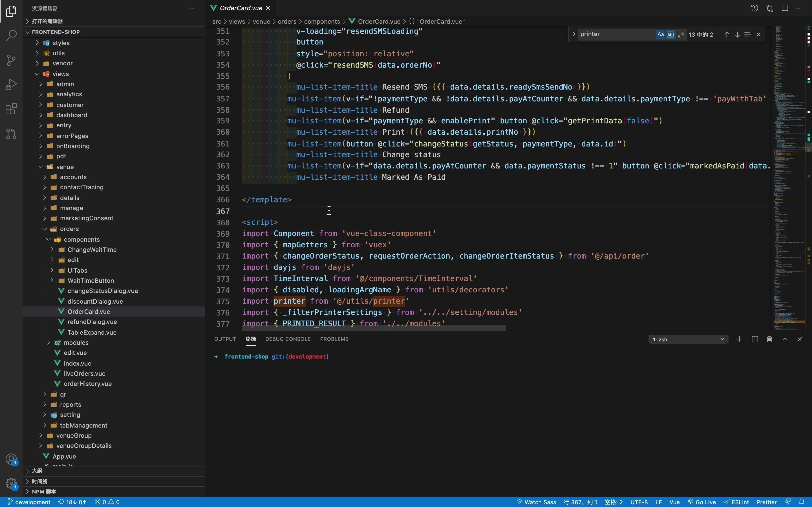Toggle whole word match in find bar

[x=670, y=34]
